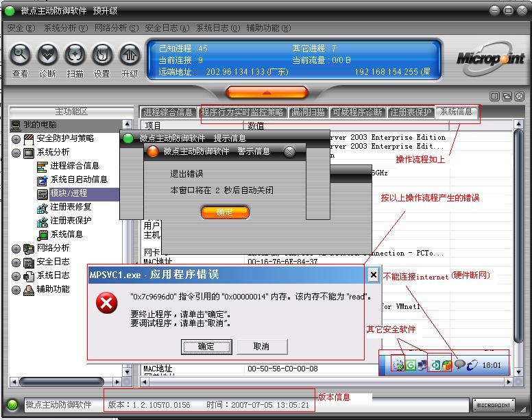Open the 系统分析(V) menu
Screen dimensions: 532x420
coord(66,28)
